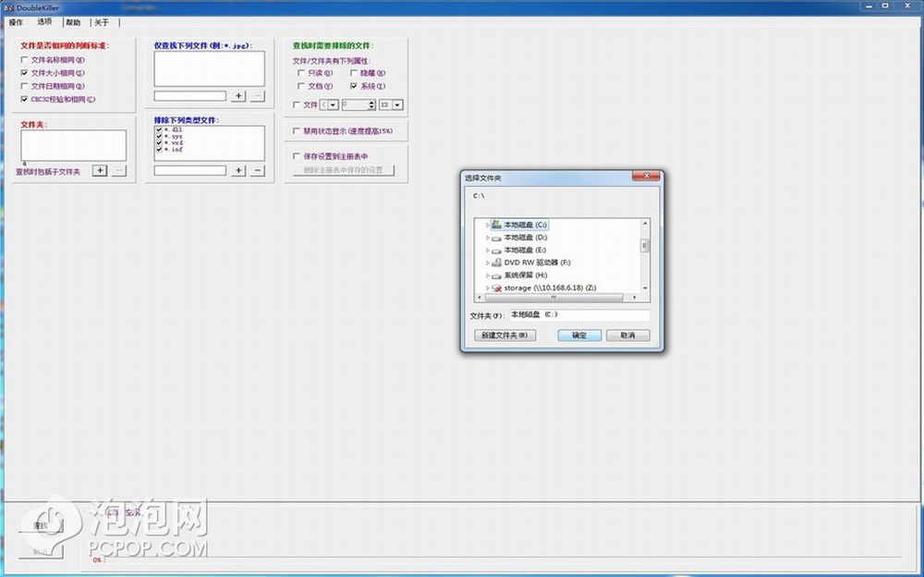This screenshot has width=924, height=577.
Task: Open the 帮助 tab
Action: pyautogui.click(x=73, y=22)
